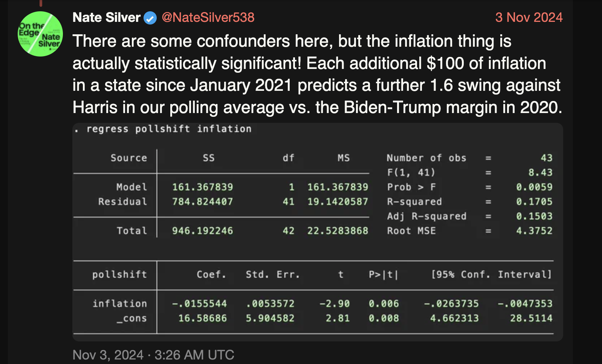Open the @NateSilver538 handle link
The width and height of the screenshot is (602, 364).
click(x=208, y=17)
